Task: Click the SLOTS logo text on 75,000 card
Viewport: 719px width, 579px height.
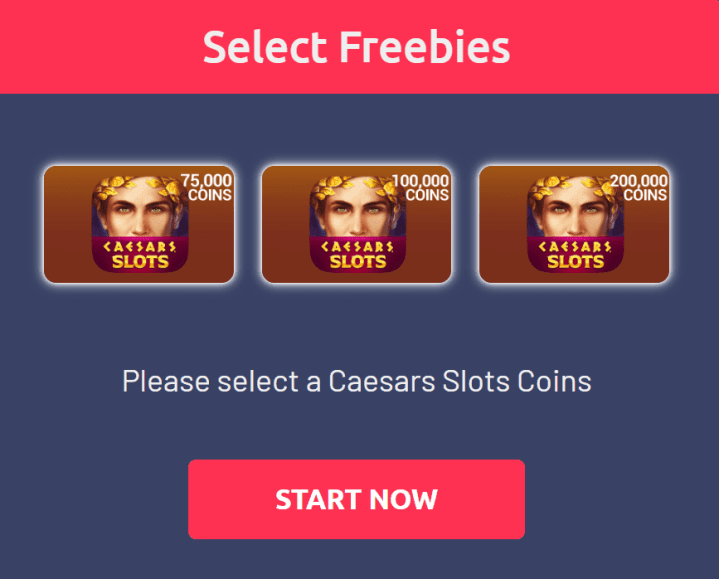Action: (140, 262)
